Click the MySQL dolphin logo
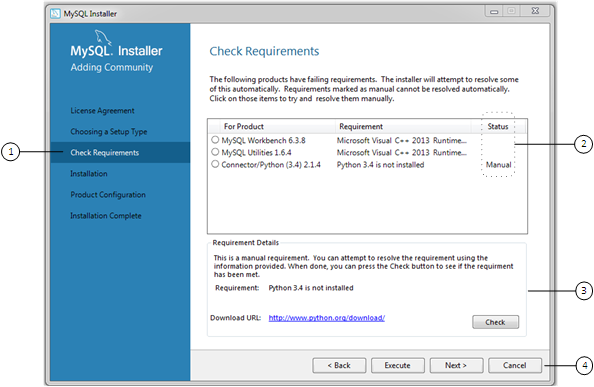Viewport: 594px width, 387px height. pos(102,37)
